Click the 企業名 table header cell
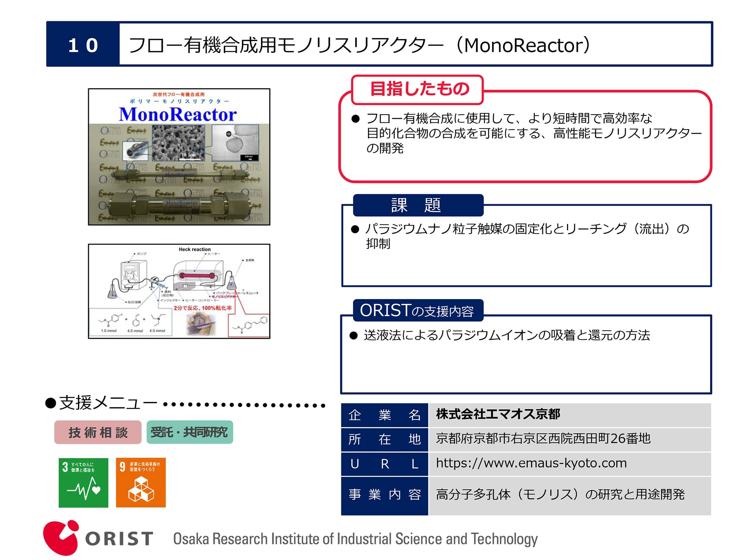The width and height of the screenshot is (747, 560). (384, 415)
